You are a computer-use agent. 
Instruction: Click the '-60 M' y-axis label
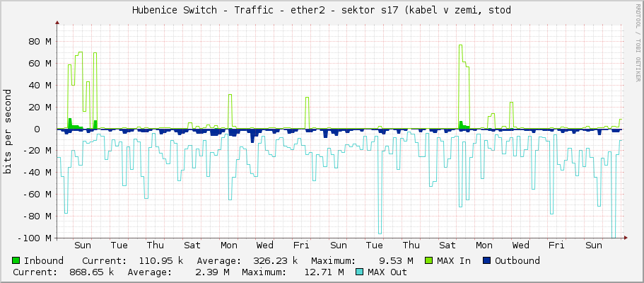tap(37, 194)
